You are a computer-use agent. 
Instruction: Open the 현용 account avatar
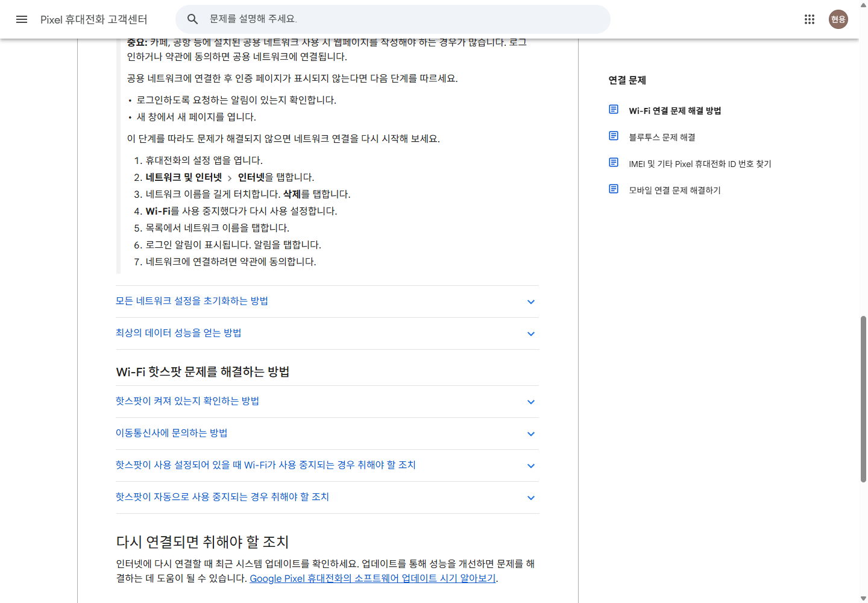[838, 19]
